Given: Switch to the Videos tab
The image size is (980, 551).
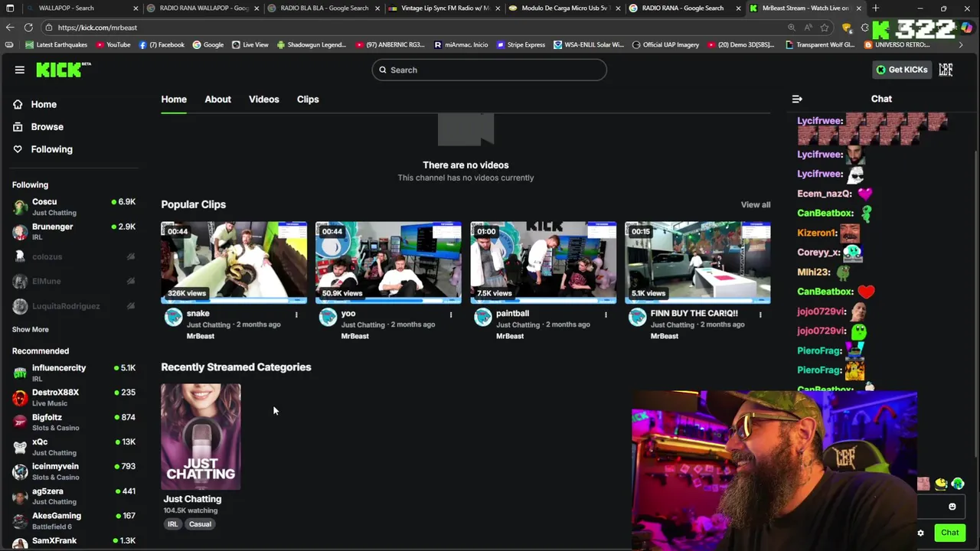Looking at the screenshot, I should coord(264,99).
